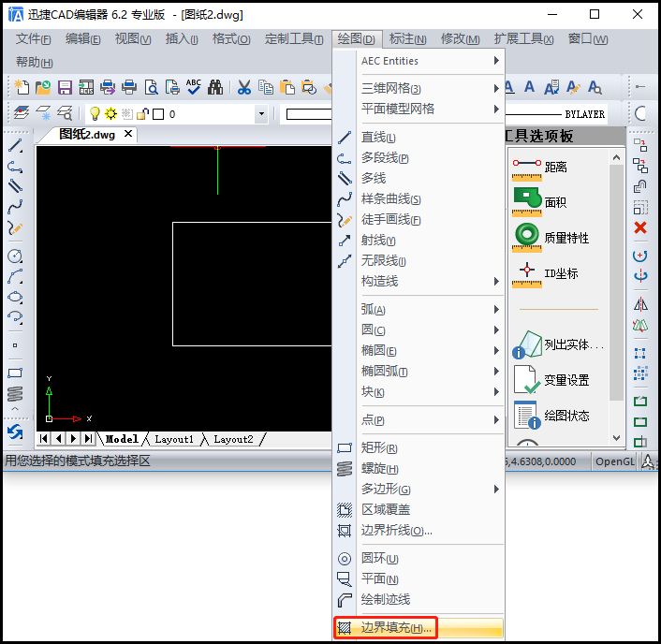Image resolution: width=661 pixels, height=644 pixels.
Task: Click the Variable Settings item in palette
Action: pyautogui.click(x=551, y=380)
